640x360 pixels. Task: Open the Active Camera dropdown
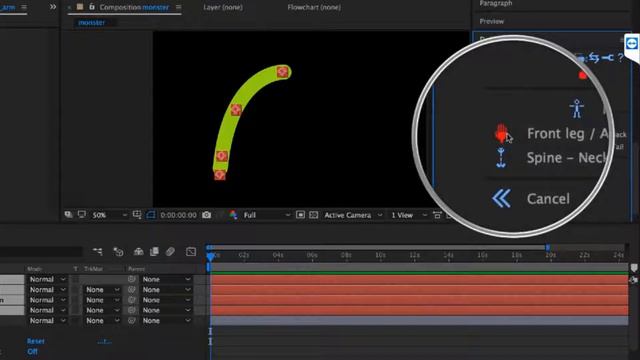point(353,215)
